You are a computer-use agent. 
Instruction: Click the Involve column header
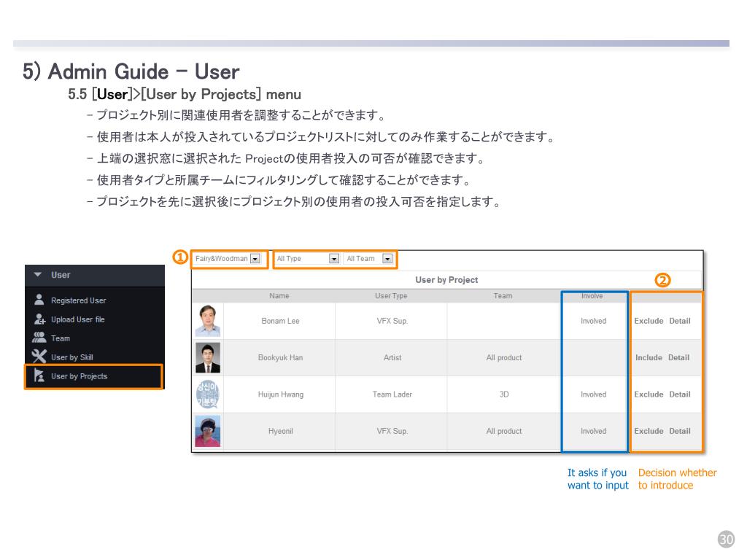click(592, 296)
